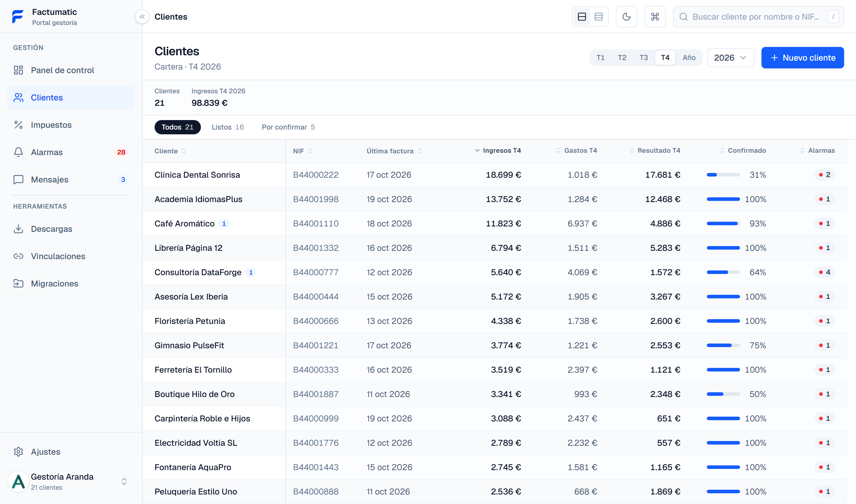Click Nuevo cliente button
The width and height of the screenshot is (856, 504).
click(x=802, y=58)
